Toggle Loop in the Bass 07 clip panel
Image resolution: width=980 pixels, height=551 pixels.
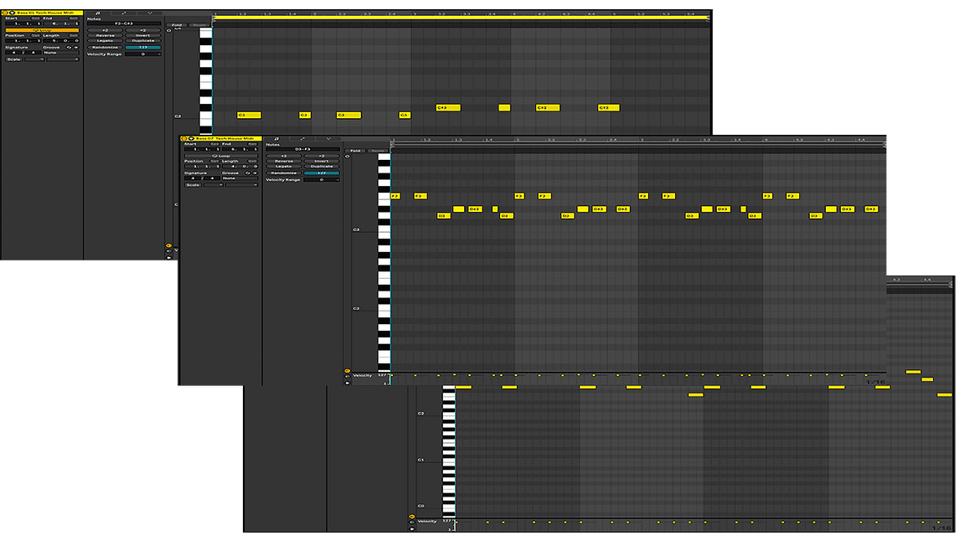click(x=220, y=157)
